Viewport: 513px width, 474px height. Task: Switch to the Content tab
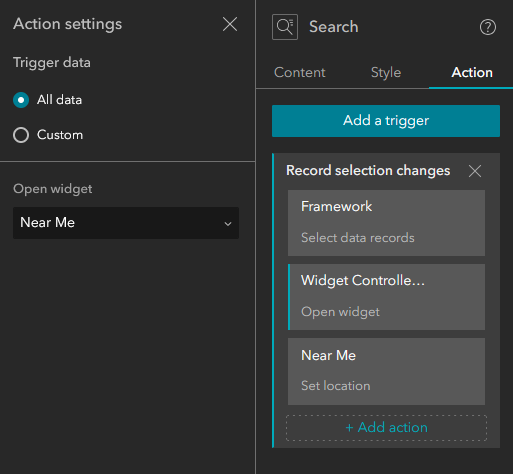299,73
